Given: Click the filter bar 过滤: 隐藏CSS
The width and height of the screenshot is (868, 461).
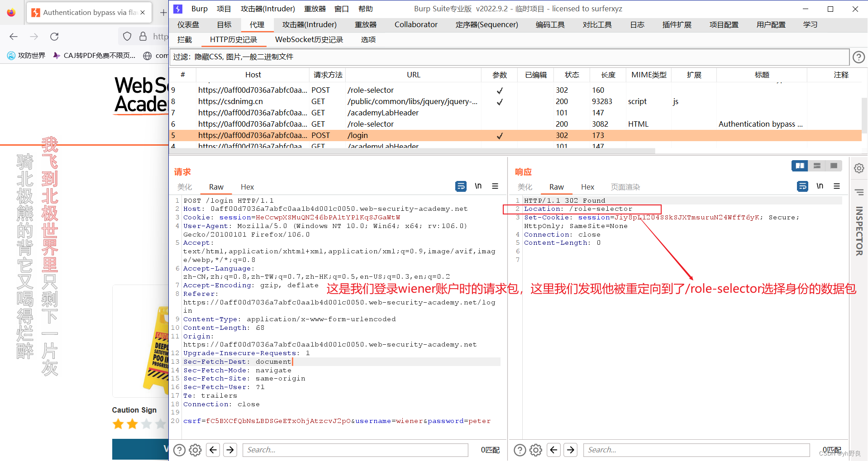Looking at the screenshot, I should [509, 57].
